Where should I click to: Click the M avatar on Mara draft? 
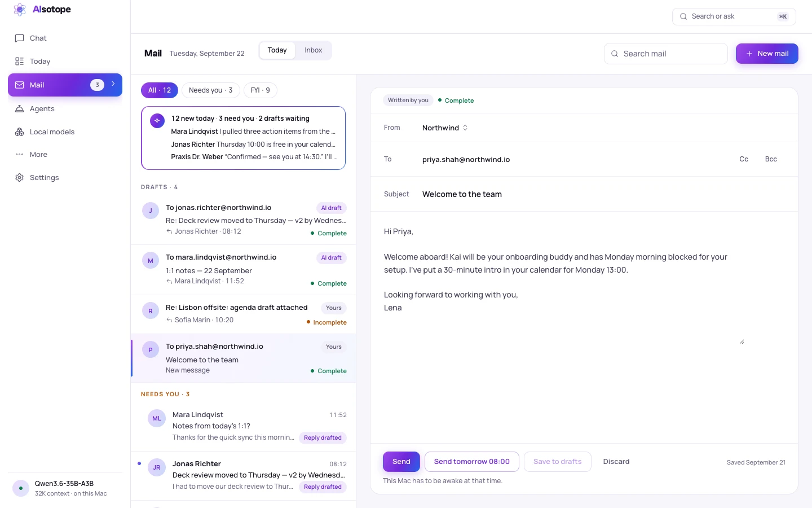[x=151, y=261]
